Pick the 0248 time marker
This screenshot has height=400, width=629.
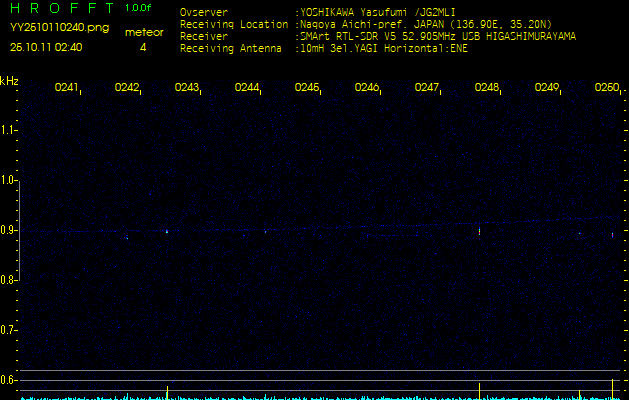(487, 88)
